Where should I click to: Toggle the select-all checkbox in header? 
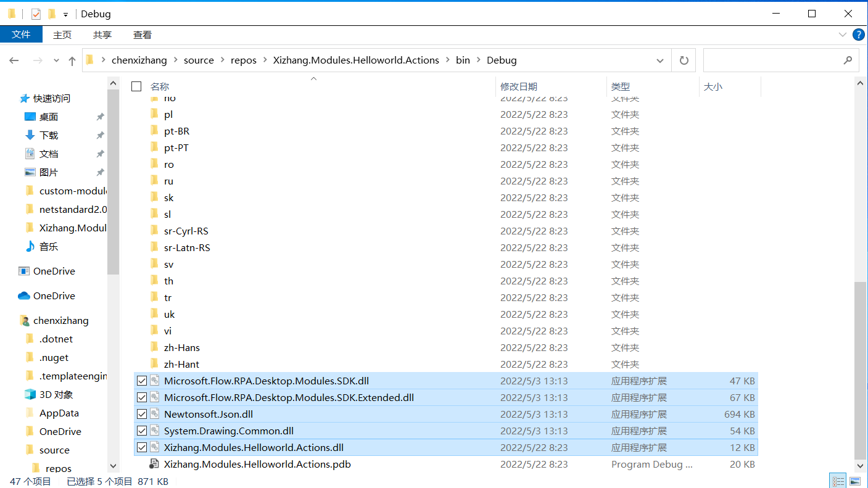point(136,86)
